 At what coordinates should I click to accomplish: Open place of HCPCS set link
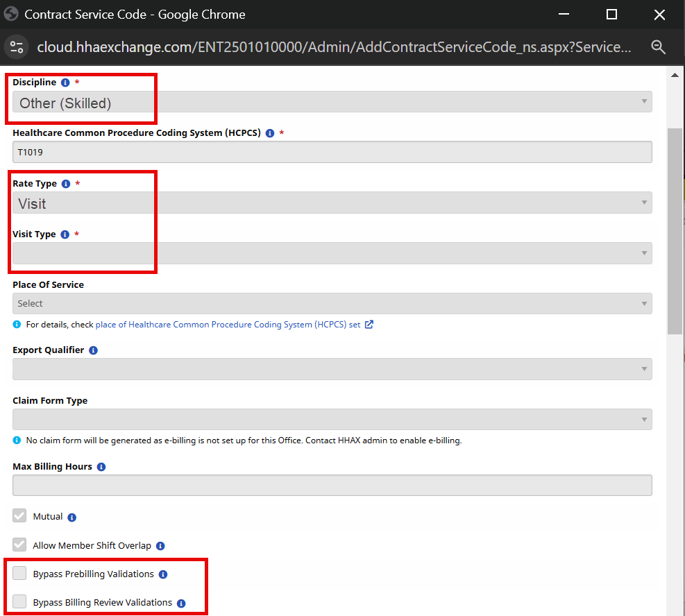[228, 325]
